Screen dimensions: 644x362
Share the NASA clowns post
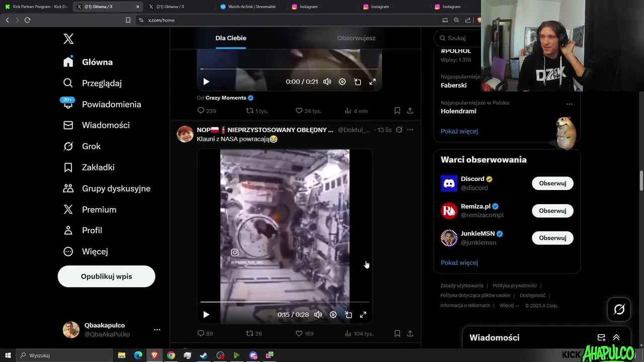[410, 333]
